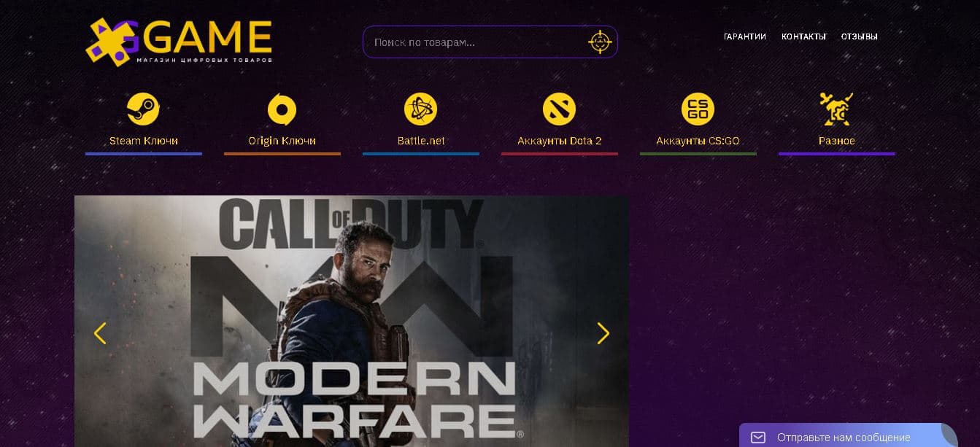Click the Steam logo icon

pos(143,109)
